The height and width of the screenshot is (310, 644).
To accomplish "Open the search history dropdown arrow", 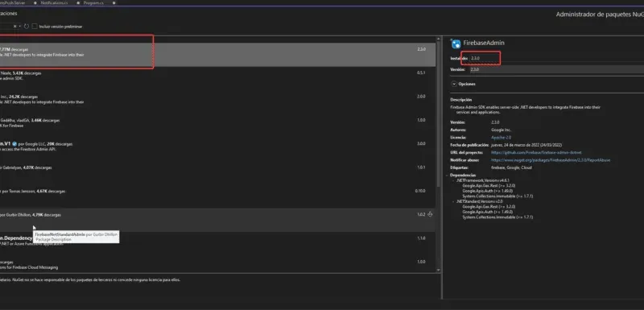I will [x=19, y=27].
